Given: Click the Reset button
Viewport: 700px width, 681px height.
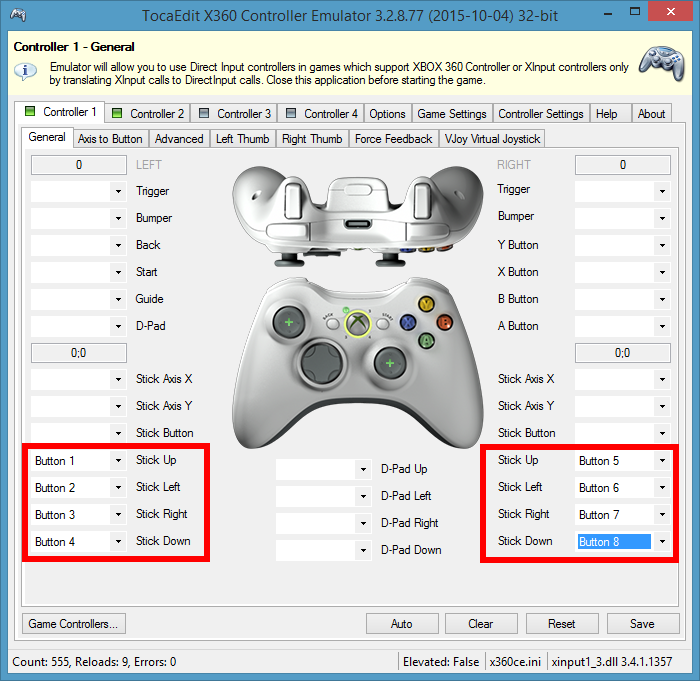Looking at the screenshot, I should [x=562, y=624].
